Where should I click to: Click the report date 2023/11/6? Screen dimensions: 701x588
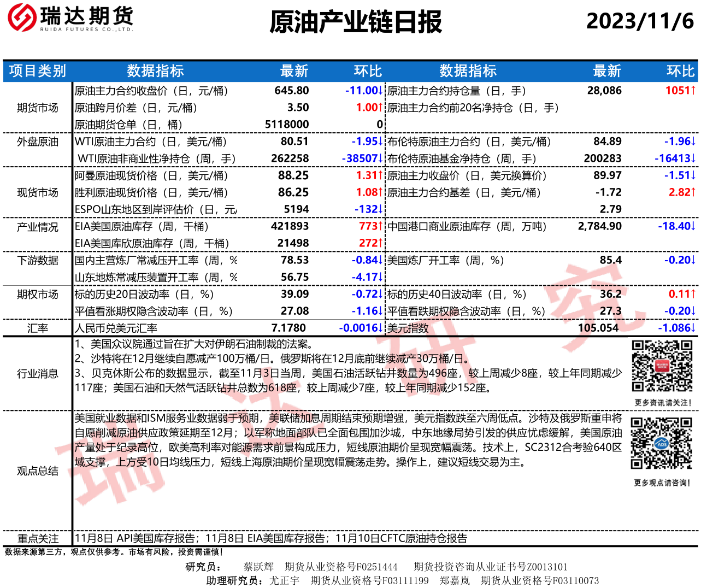point(639,21)
